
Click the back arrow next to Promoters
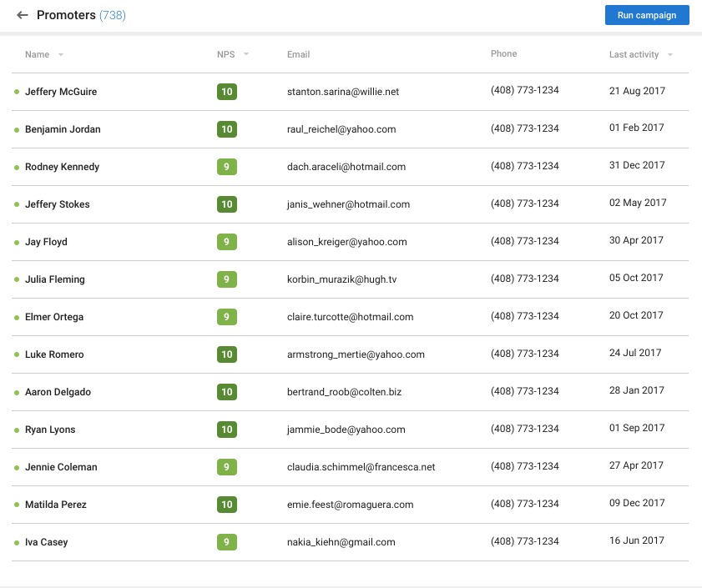(x=23, y=15)
